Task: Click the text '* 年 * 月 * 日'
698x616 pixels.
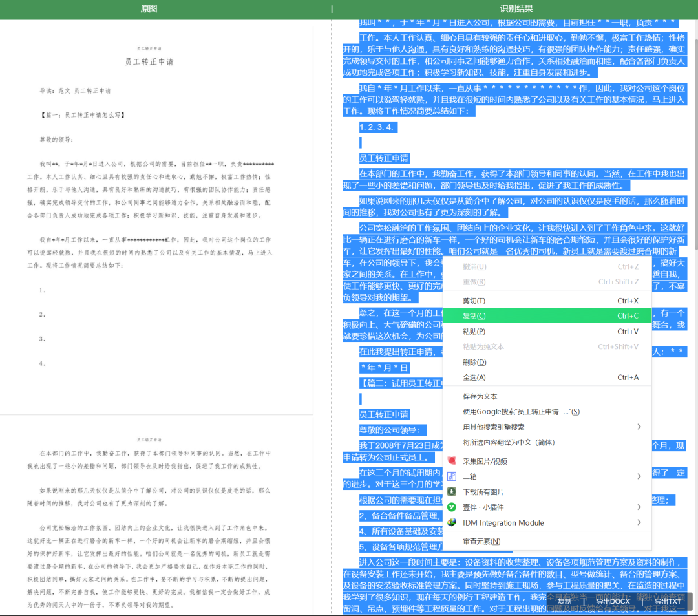Action: pos(384,368)
